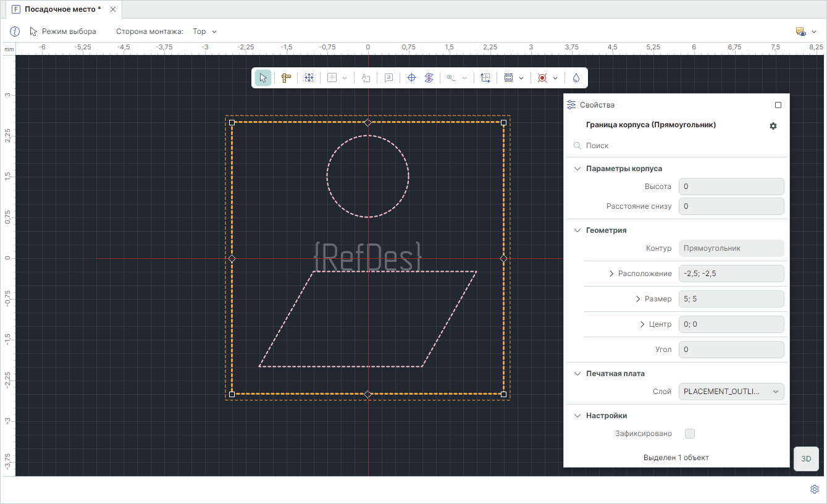
Task: Click the blue crosshair origin tool
Action: point(411,78)
